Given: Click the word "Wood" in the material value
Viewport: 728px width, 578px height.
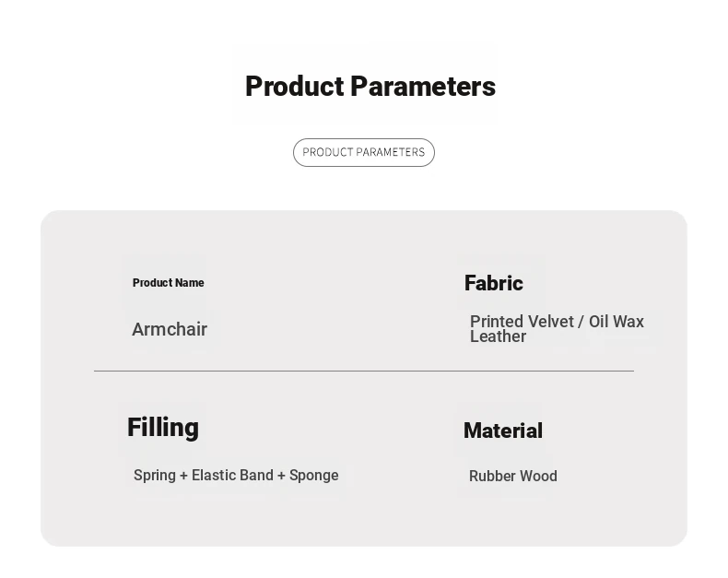Looking at the screenshot, I should [x=540, y=477].
